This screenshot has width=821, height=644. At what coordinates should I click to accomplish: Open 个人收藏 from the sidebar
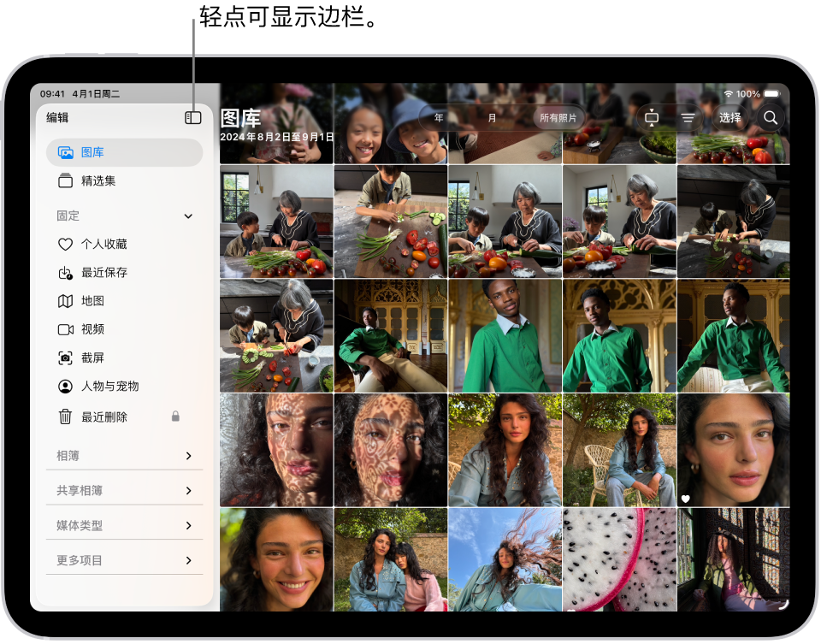point(94,244)
